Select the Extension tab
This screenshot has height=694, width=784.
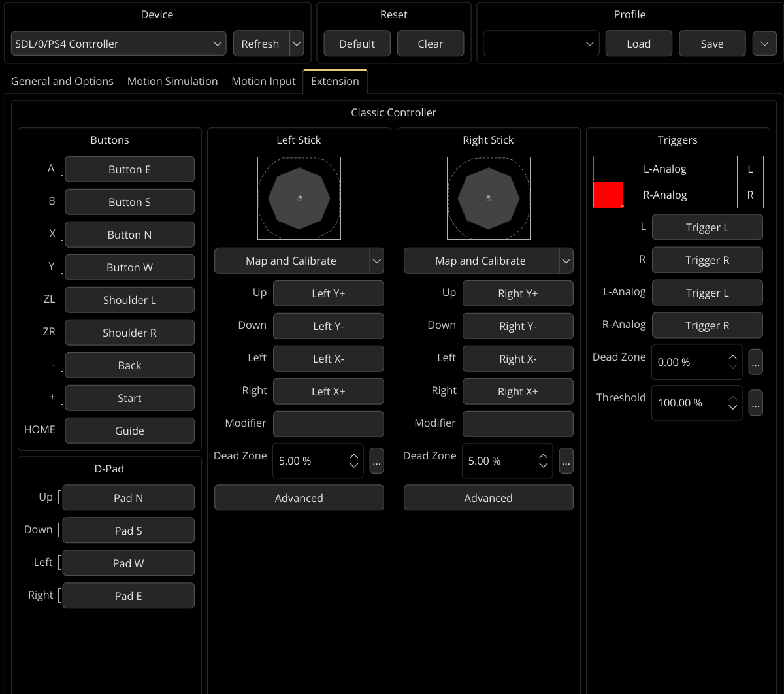pyautogui.click(x=335, y=81)
